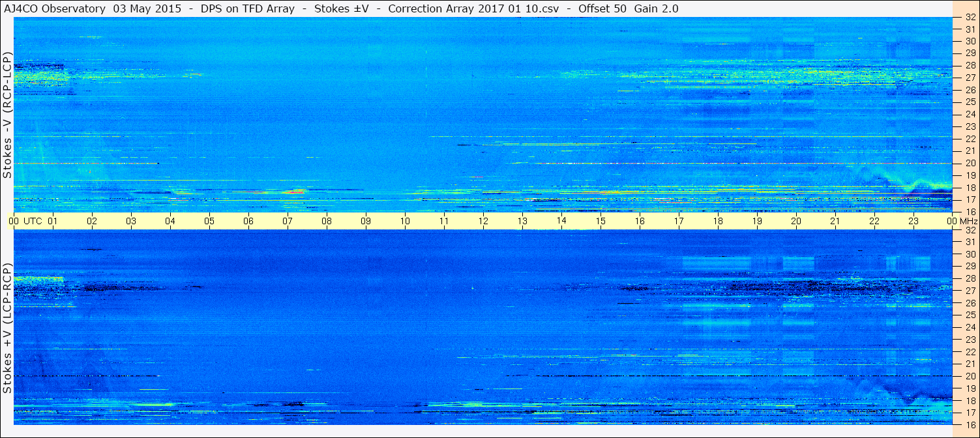The width and height of the screenshot is (980, 438).
Task: Click the 'Gain 2.0' value in header
Action: pyautogui.click(x=657, y=8)
